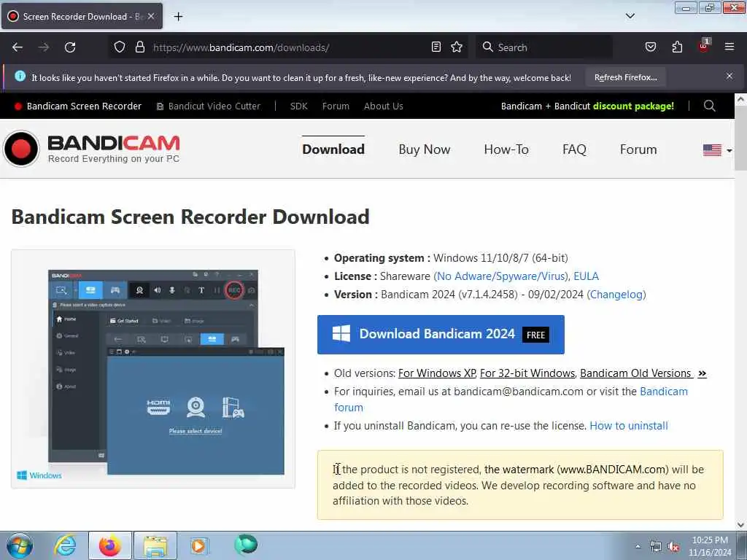
Task: Open the Changelog link
Action: 616,295
